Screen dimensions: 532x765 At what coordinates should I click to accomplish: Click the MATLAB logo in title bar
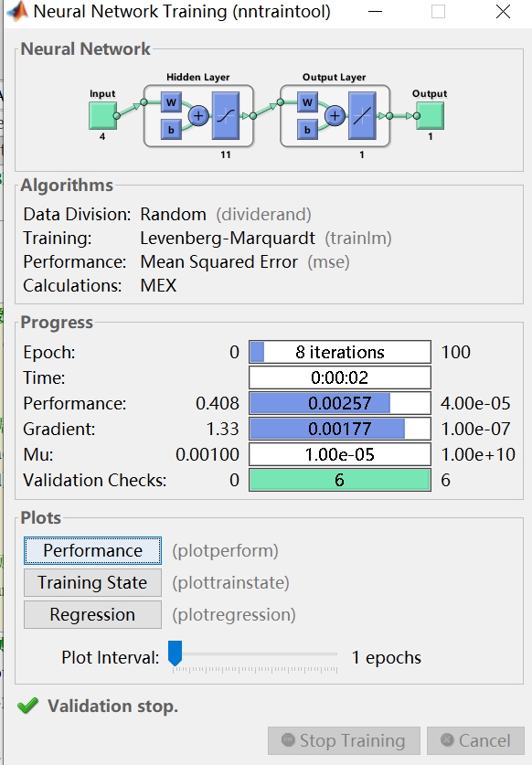click(x=17, y=12)
